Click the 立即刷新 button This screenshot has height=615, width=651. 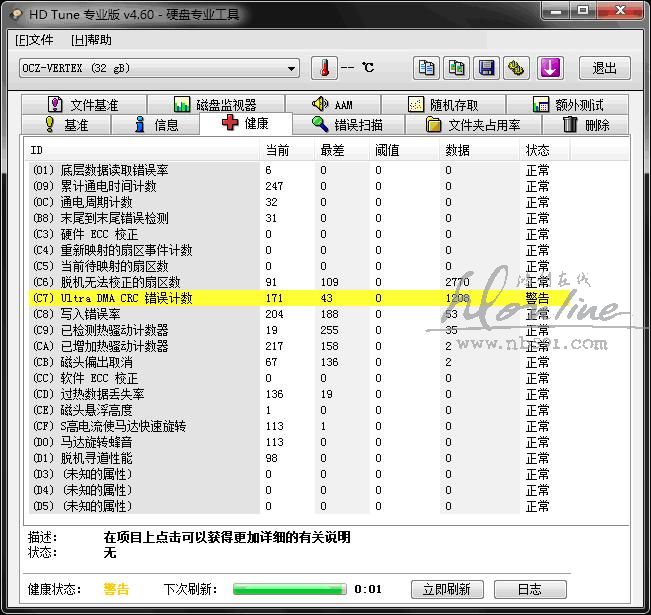447,589
